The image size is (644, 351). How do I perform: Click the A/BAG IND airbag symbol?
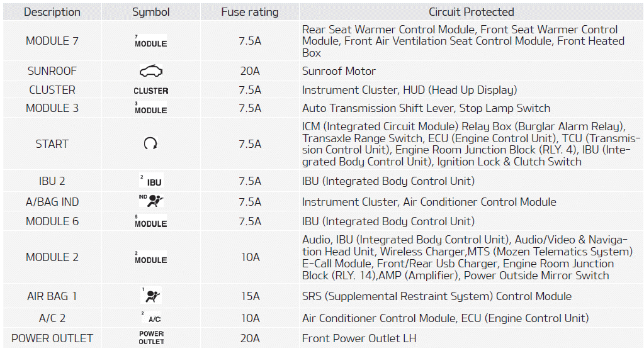pos(151,201)
